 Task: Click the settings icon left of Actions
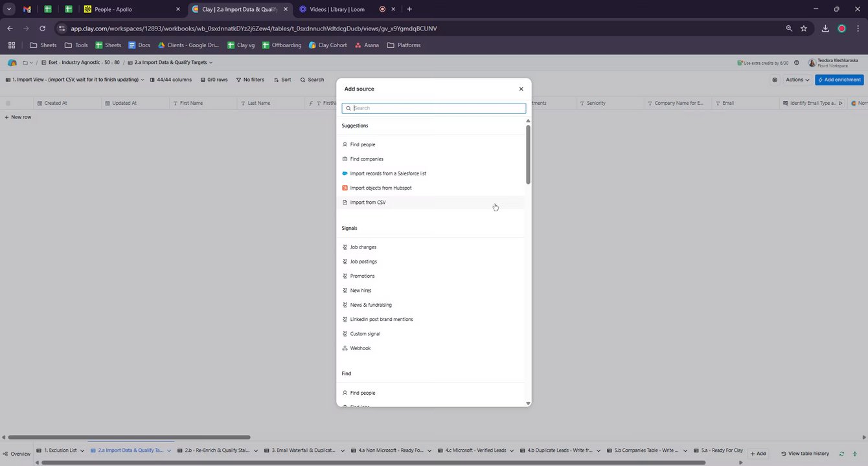(x=775, y=80)
